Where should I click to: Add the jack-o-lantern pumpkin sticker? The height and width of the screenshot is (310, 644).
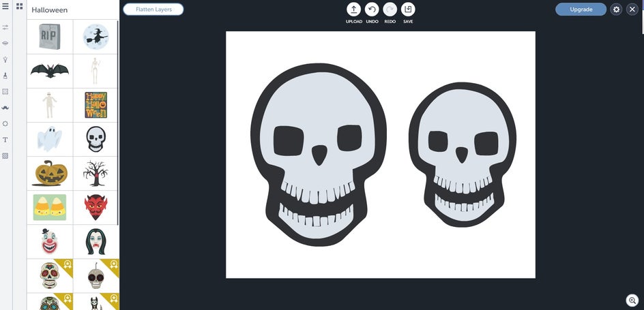click(x=50, y=173)
